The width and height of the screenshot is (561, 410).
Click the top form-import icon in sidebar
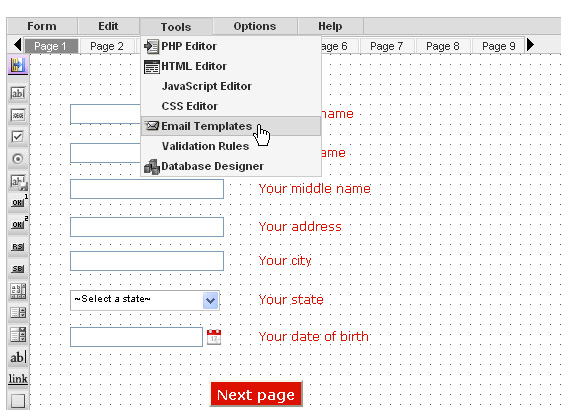(18, 65)
